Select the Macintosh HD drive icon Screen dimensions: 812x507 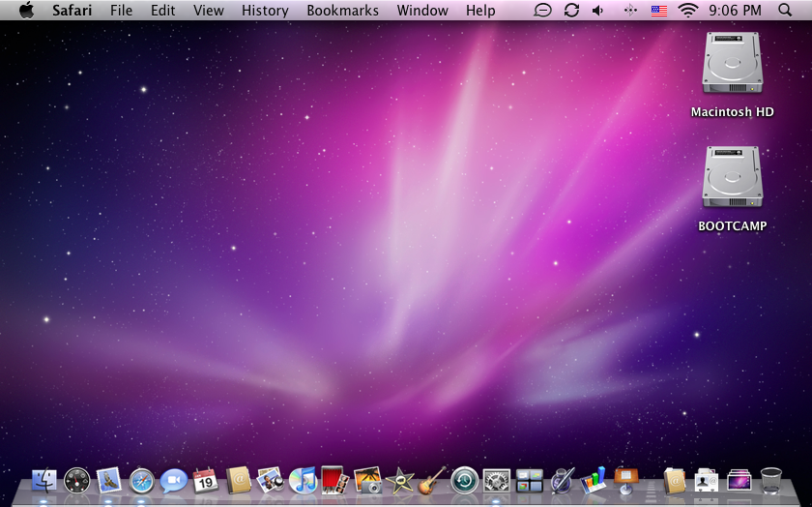[x=733, y=63]
